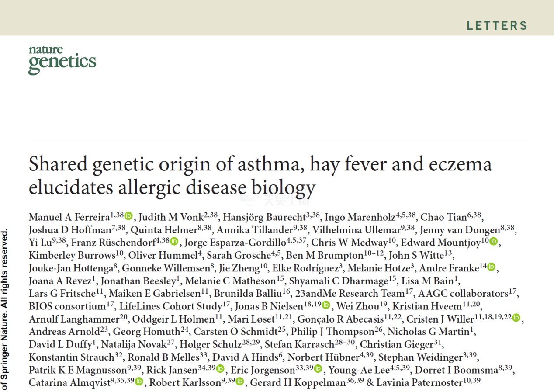Click the nature genetics logo
Viewport: 554px width, 392px height.
coord(62,59)
